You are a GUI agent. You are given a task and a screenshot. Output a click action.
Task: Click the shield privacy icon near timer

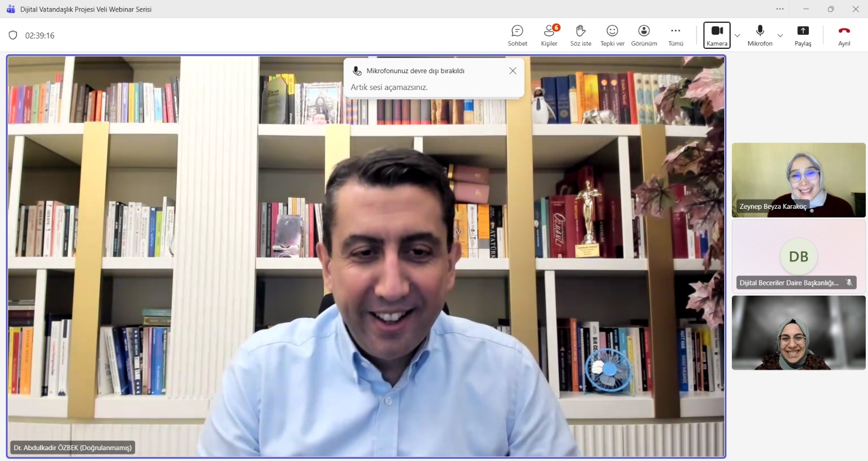13,35
